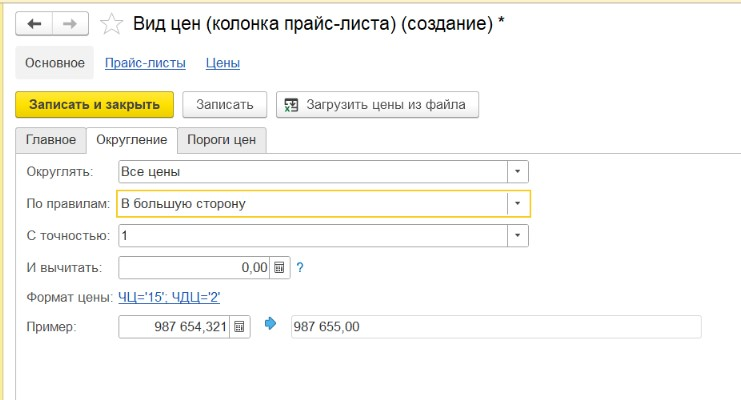Image resolution: width=741 pixels, height=400 pixels.
Task: Click the 'Записать' button
Action: point(225,104)
